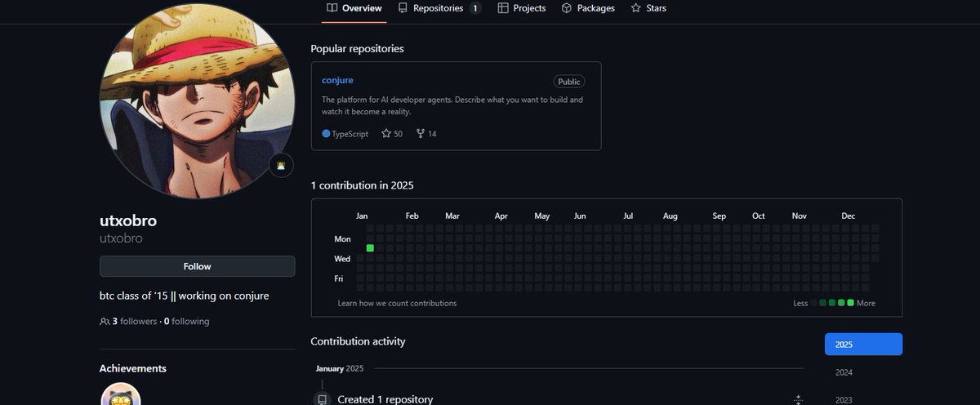
Task: Click the status emoji badge on avatar
Action: click(282, 166)
